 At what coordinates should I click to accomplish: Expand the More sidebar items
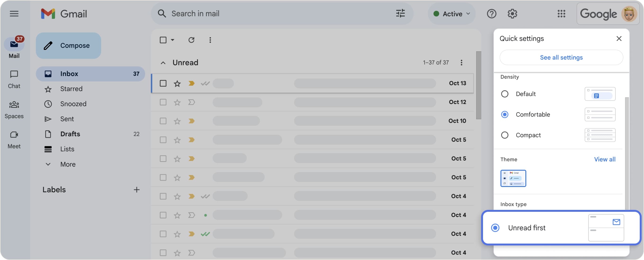click(x=68, y=164)
